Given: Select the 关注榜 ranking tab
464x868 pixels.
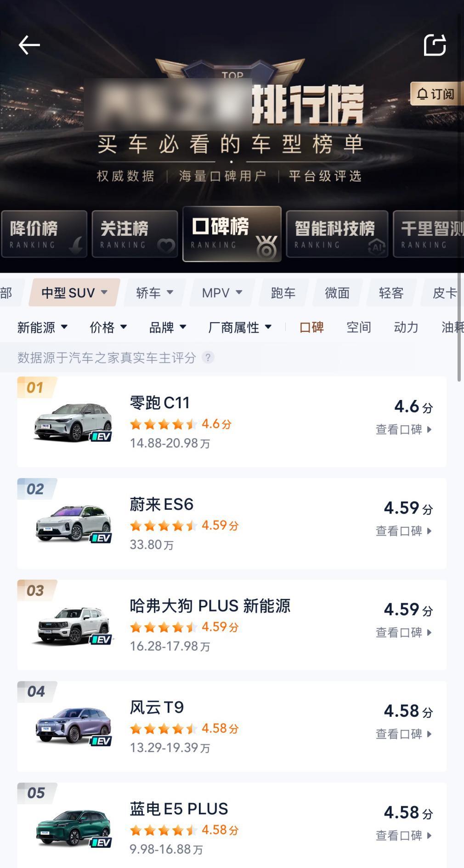Looking at the screenshot, I should [x=135, y=234].
